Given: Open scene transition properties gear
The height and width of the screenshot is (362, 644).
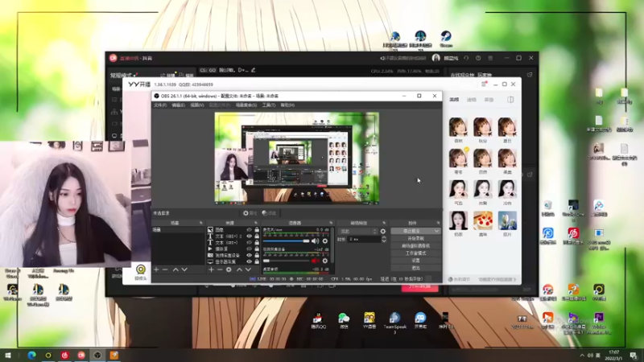Looking at the screenshot, I should click(383, 231).
